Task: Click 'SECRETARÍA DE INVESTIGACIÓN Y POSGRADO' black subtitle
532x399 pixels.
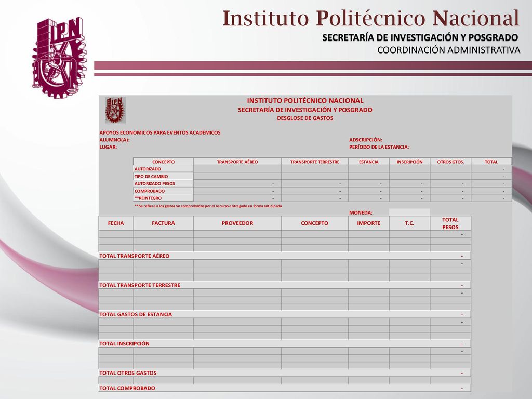Action: [420, 37]
